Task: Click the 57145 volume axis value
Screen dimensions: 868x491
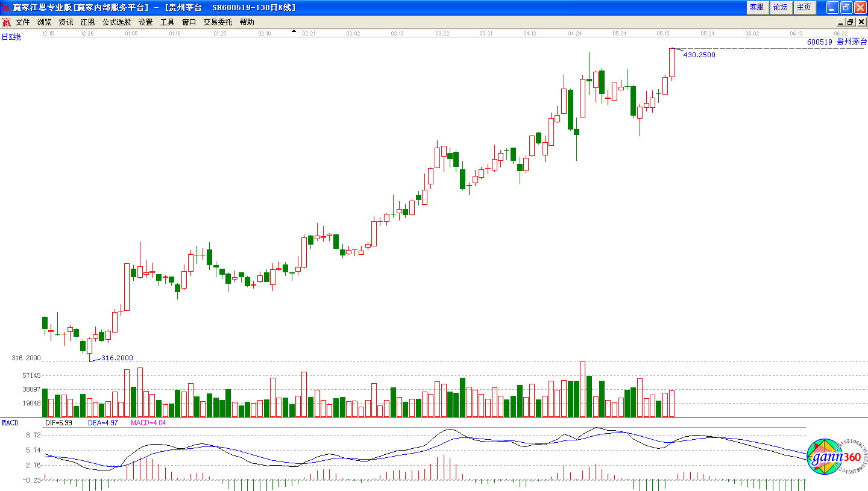Action: [30, 375]
